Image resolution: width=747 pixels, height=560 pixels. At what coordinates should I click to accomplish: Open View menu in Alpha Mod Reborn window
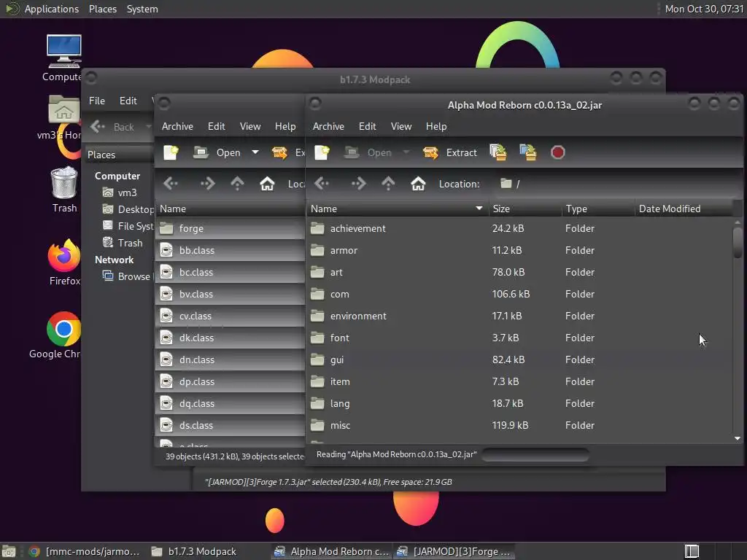pyautogui.click(x=401, y=126)
